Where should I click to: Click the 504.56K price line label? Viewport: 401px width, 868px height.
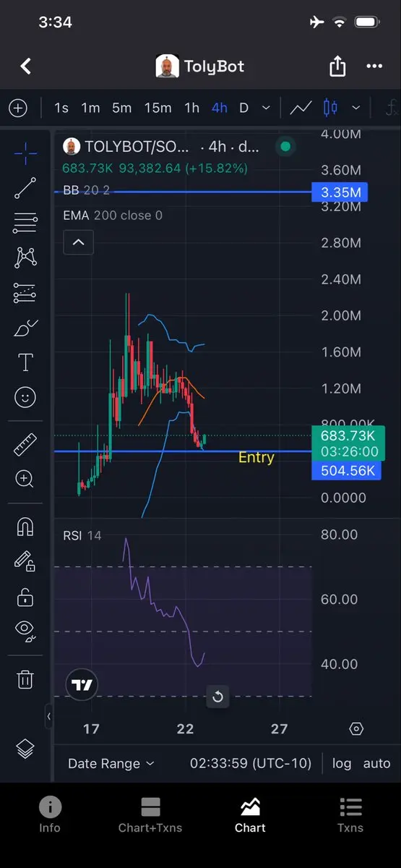point(345,471)
